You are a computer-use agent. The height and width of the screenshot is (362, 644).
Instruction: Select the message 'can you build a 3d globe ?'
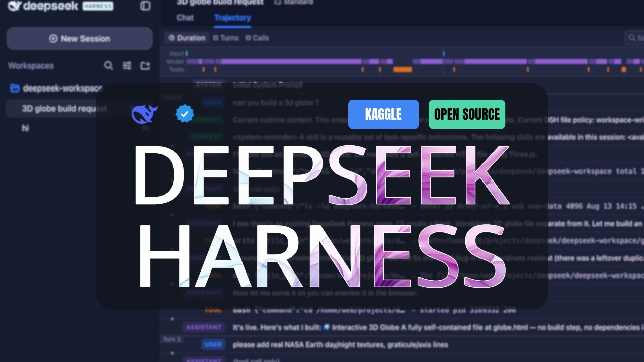pyautogui.click(x=276, y=103)
